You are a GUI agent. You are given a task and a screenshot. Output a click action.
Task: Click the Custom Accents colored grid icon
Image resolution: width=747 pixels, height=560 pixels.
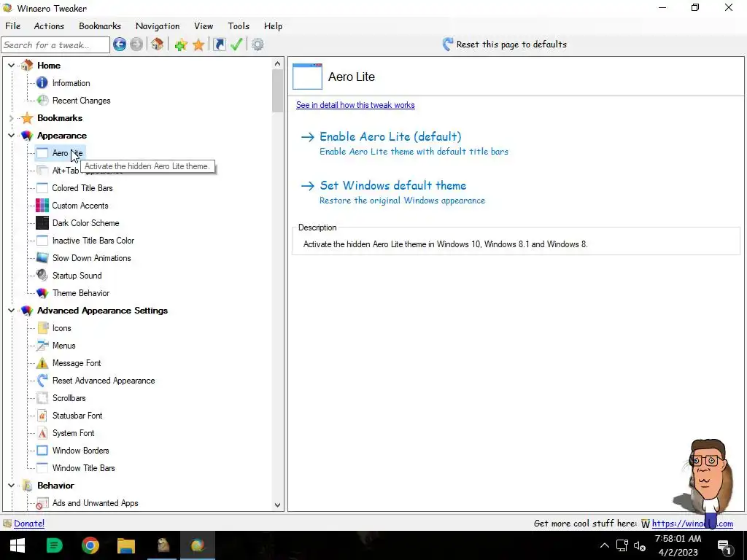42,206
